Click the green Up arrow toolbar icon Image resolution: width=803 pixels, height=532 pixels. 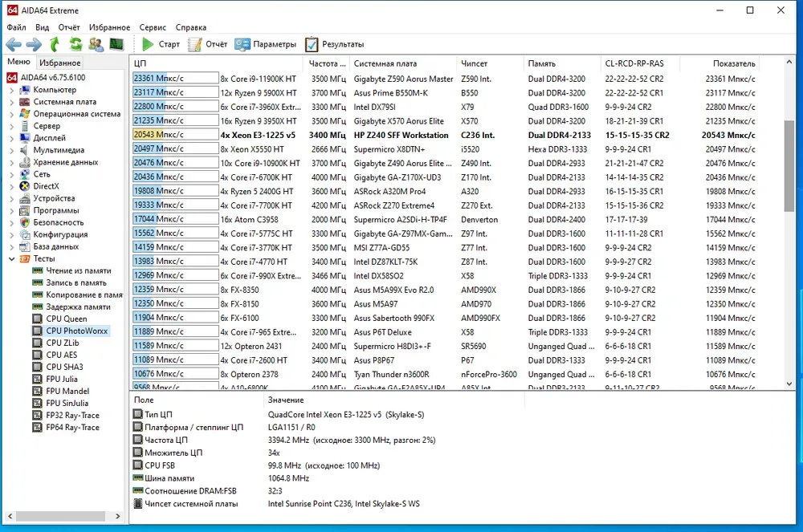click(x=55, y=44)
